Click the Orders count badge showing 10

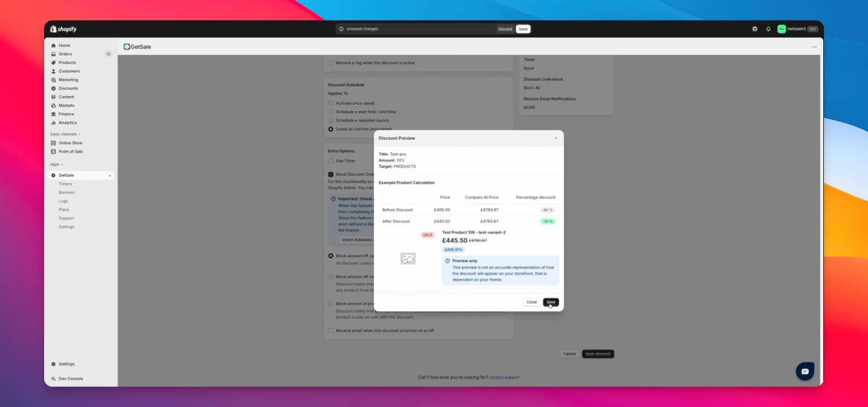[x=109, y=54]
